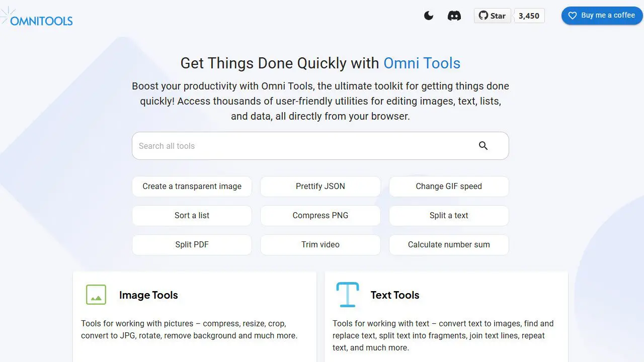Click the blue Text Tools icon
This screenshot has height=362, width=644.
(347, 295)
